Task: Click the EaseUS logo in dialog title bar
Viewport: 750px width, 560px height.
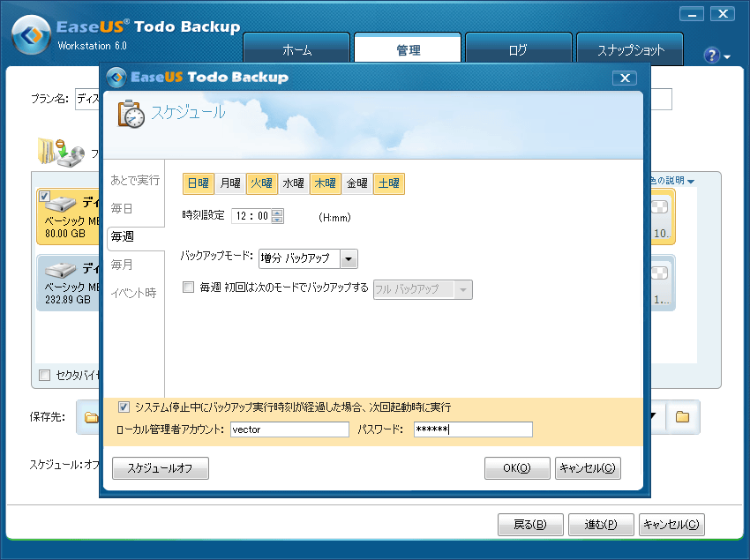Action: click(x=116, y=78)
